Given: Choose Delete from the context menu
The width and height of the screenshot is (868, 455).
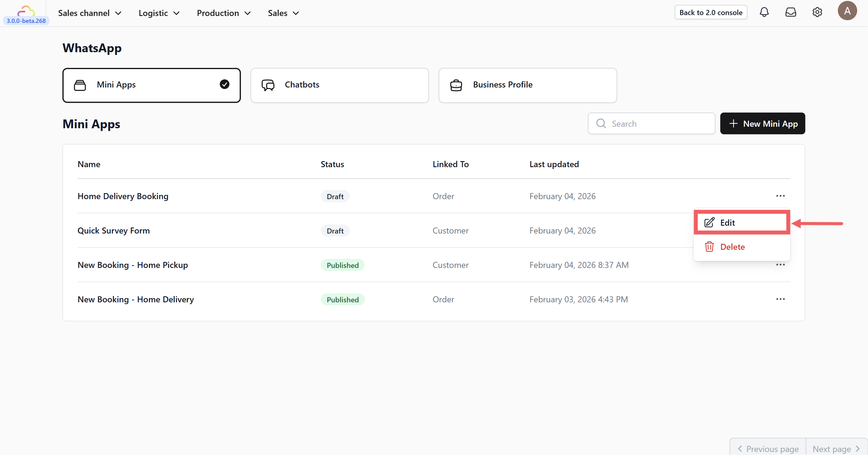Looking at the screenshot, I should pyautogui.click(x=741, y=247).
